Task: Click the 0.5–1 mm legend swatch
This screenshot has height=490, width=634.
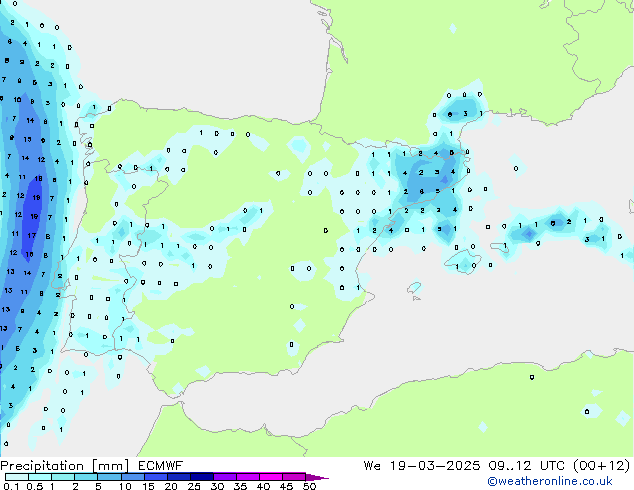Action: click(40, 477)
